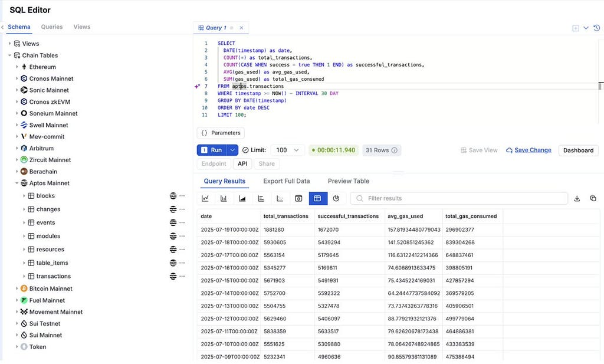Screen dimensions: 604x364
Task: Select the scatter plot view icon
Action: pyautogui.click(x=280, y=198)
